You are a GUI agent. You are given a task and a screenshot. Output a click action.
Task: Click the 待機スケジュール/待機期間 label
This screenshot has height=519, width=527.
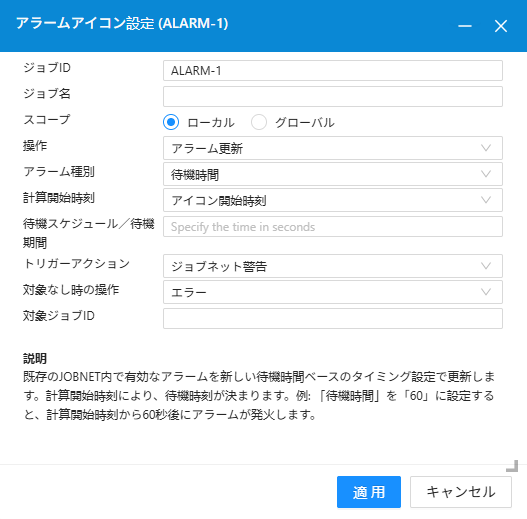tap(89, 233)
